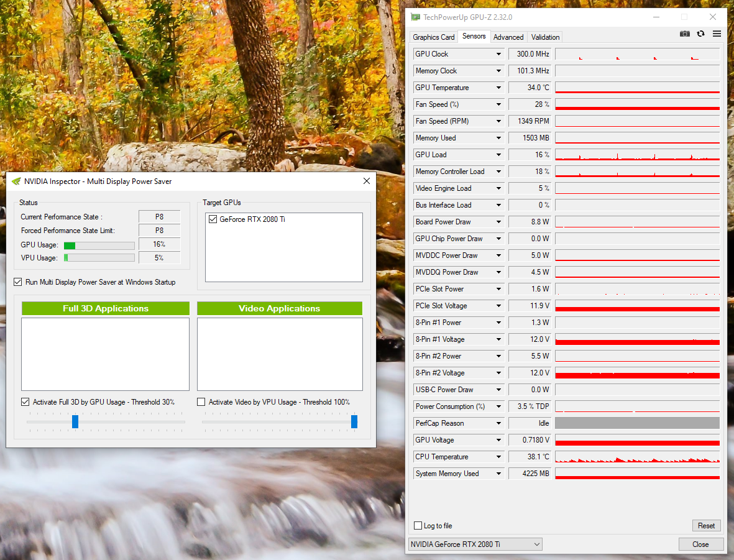Click the GPU usage threshold slider handle
The width and height of the screenshot is (734, 560).
(75, 421)
